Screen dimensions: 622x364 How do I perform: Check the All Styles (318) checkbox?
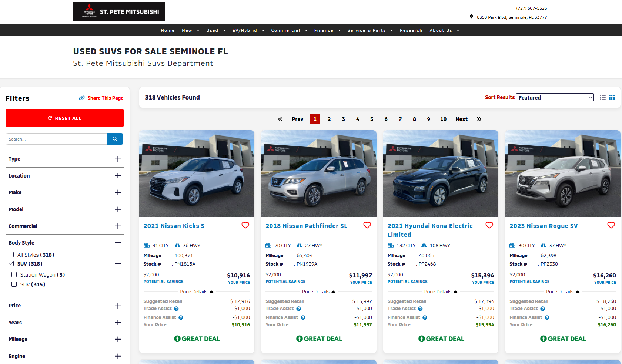point(11,255)
